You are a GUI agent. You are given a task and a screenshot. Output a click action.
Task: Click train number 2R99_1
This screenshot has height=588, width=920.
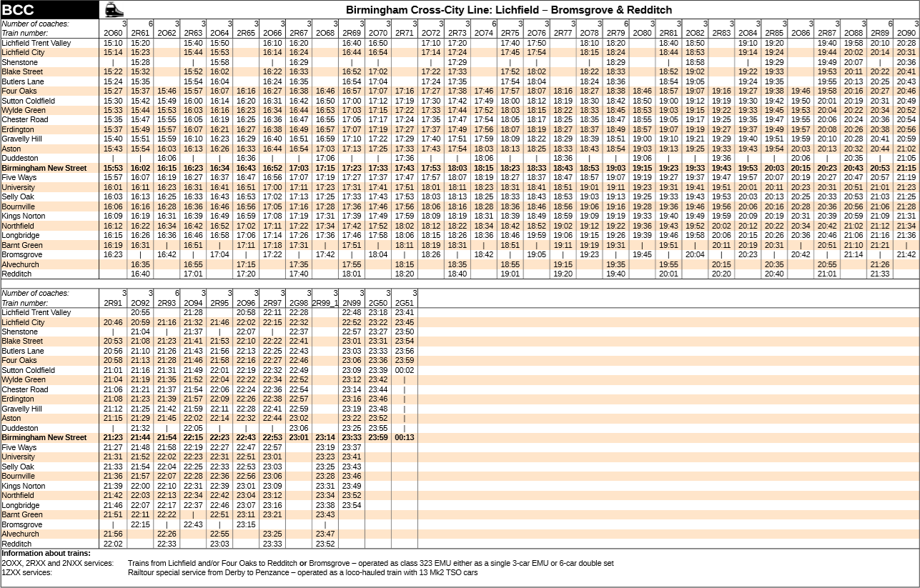[x=324, y=303]
